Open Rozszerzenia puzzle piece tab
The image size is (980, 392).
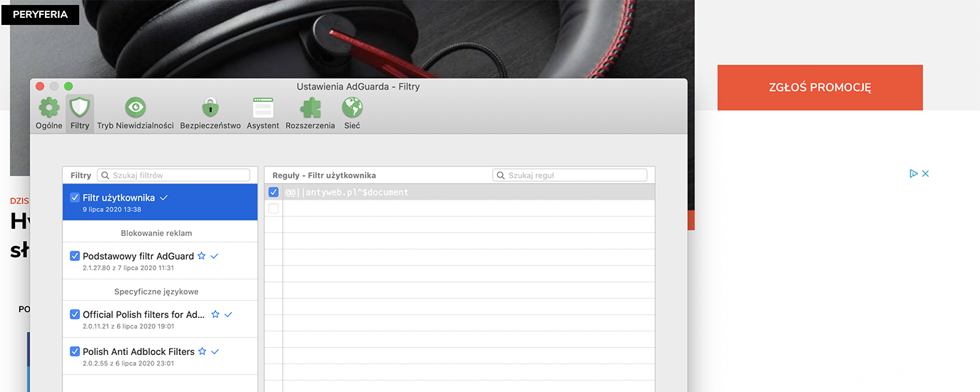[310, 113]
